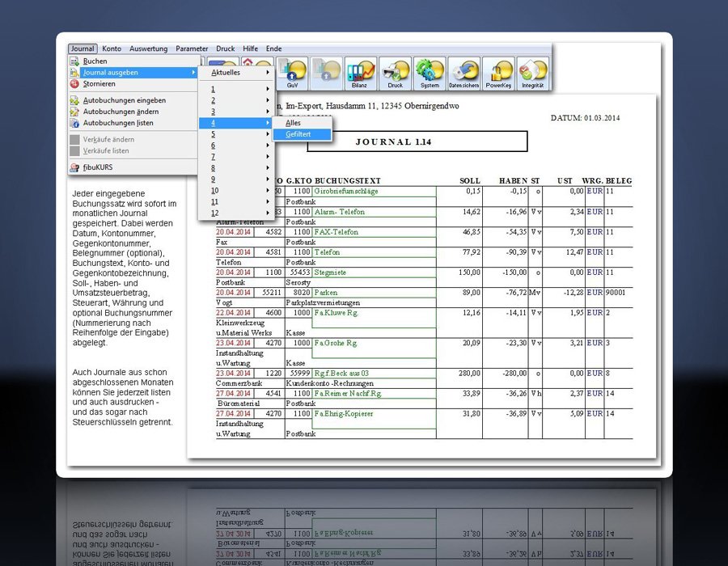
Task: Open the Konto menu
Action: pos(112,49)
